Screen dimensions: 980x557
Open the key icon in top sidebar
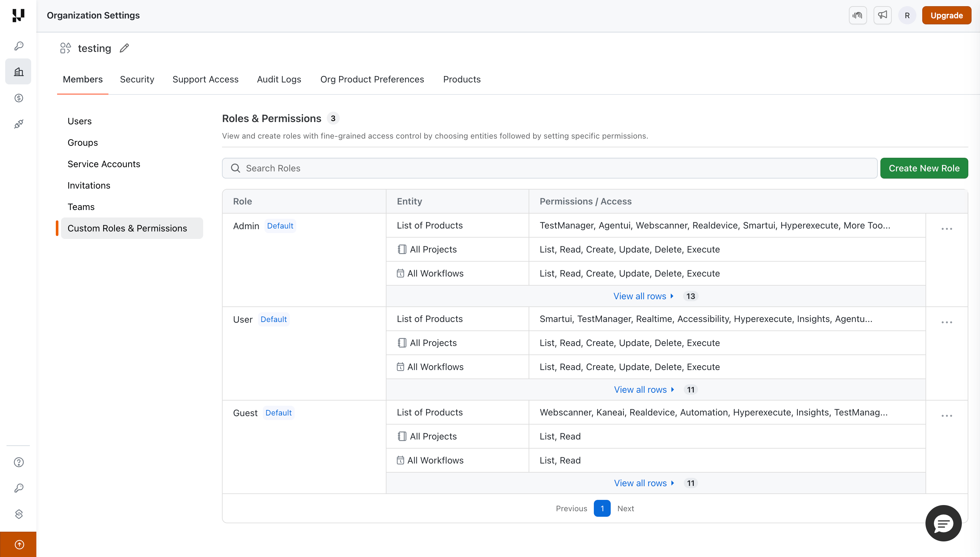click(19, 46)
